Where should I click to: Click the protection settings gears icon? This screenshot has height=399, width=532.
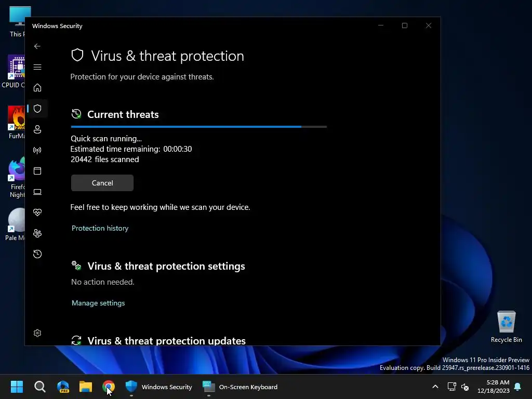[76, 265]
